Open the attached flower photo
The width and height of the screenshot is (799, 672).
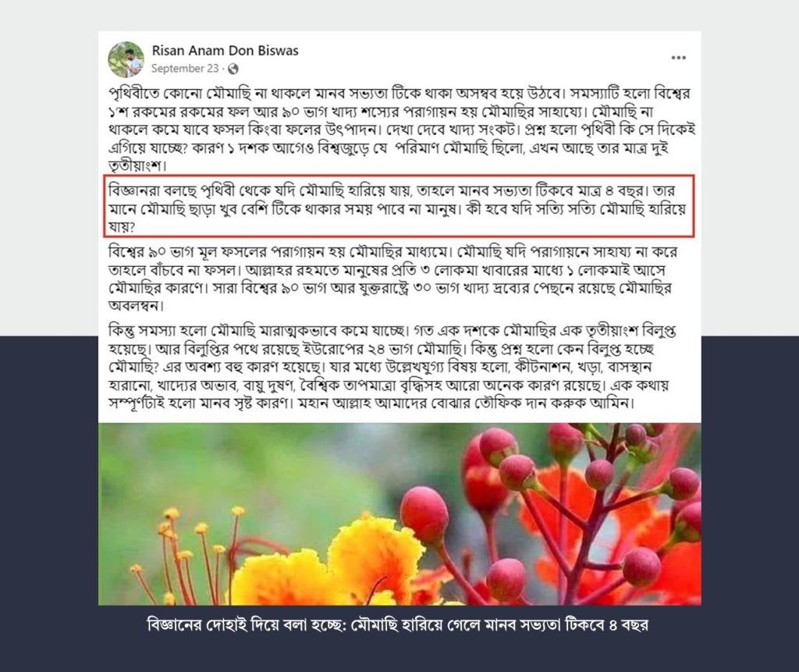(x=399, y=514)
